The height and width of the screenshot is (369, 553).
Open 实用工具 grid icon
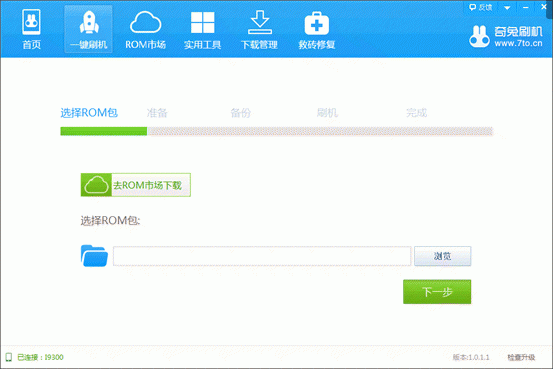click(x=202, y=22)
